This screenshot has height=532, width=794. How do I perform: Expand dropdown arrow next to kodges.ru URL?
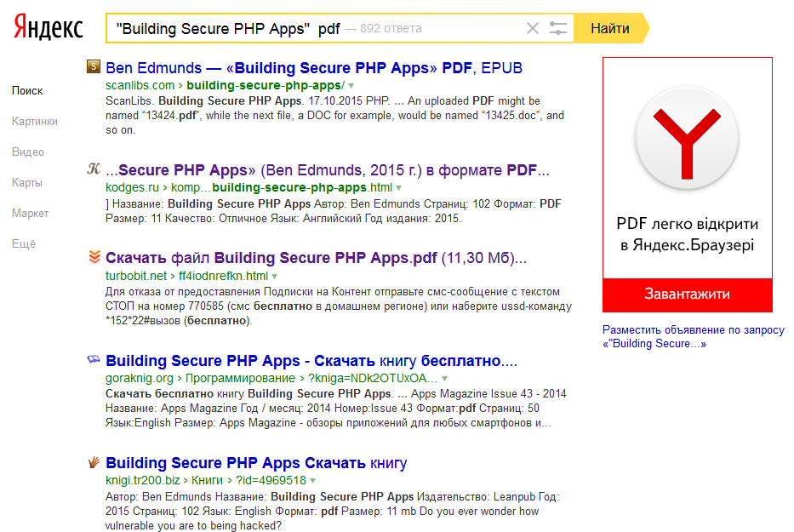[x=398, y=188]
